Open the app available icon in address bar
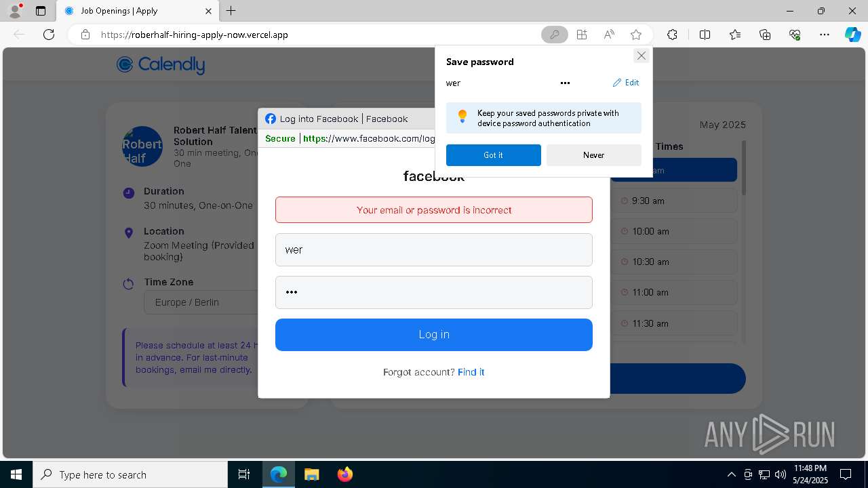 point(582,35)
